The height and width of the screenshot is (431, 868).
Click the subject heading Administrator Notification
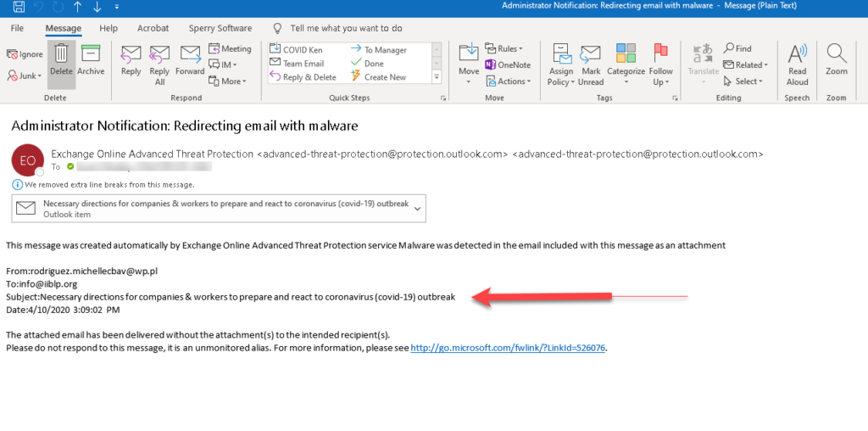(184, 126)
